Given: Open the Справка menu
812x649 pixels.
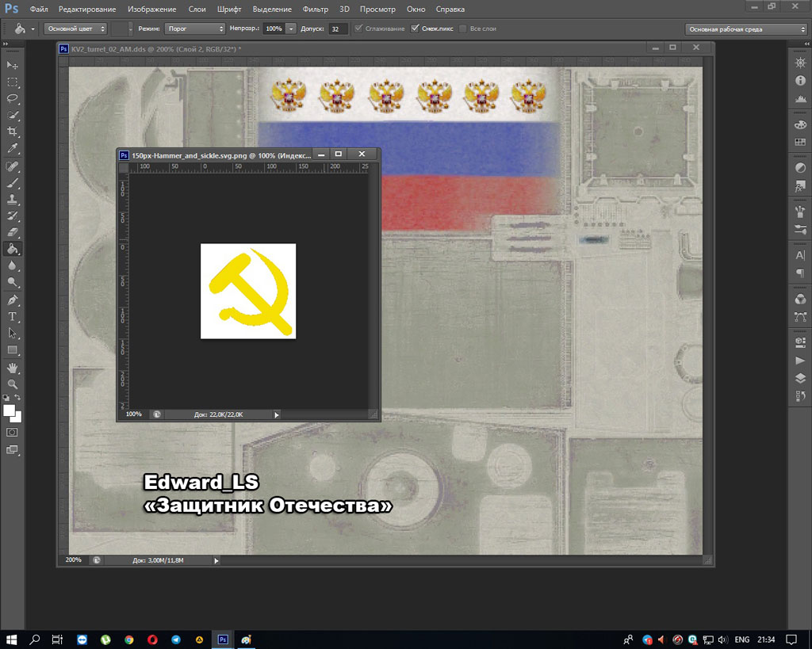Looking at the screenshot, I should point(450,9).
